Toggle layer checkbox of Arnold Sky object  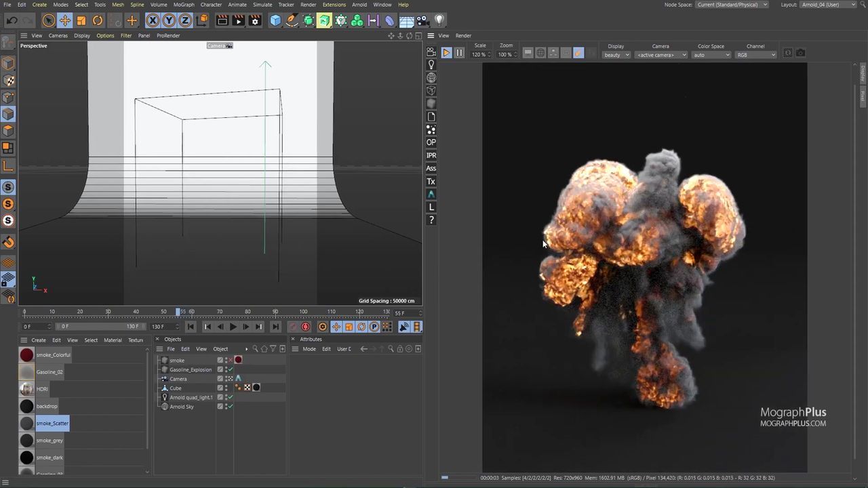[220, 407]
